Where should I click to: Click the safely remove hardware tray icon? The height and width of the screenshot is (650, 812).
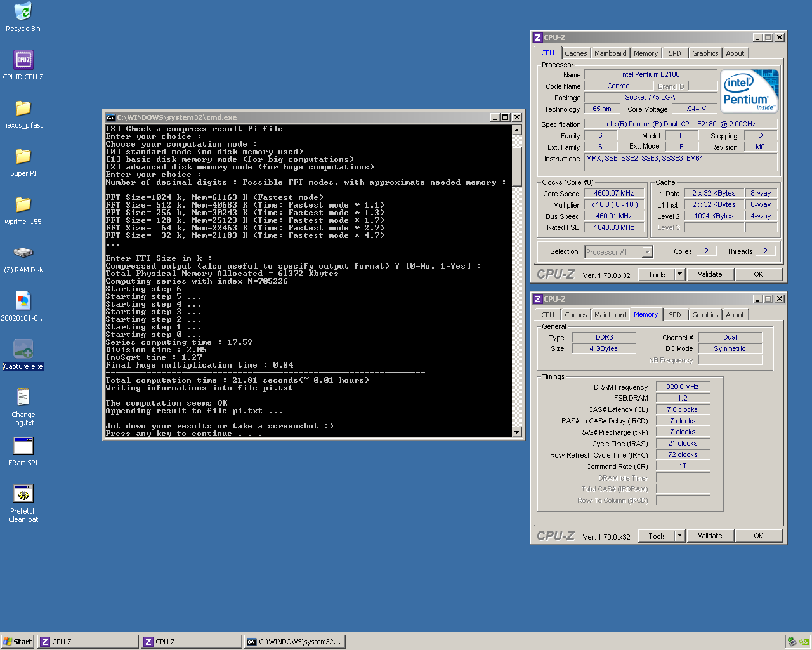point(791,642)
